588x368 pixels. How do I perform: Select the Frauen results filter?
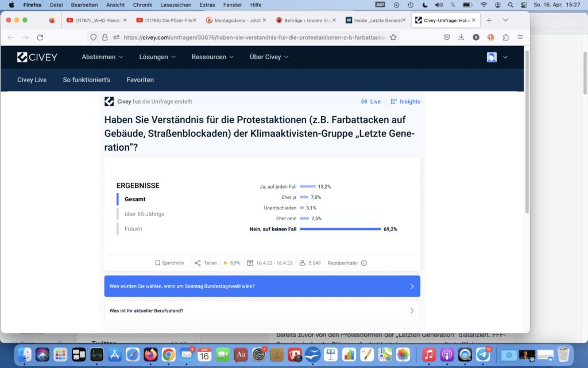click(x=133, y=229)
